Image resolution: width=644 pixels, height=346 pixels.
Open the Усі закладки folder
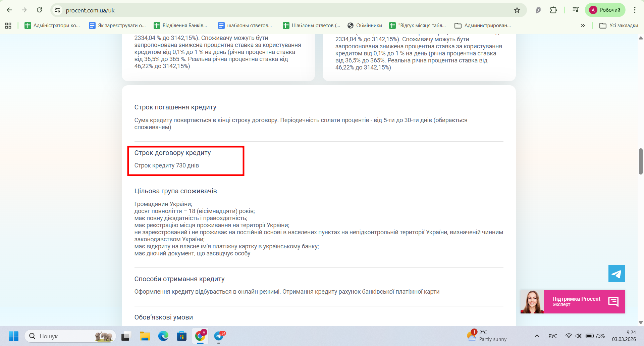tap(619, 26)
